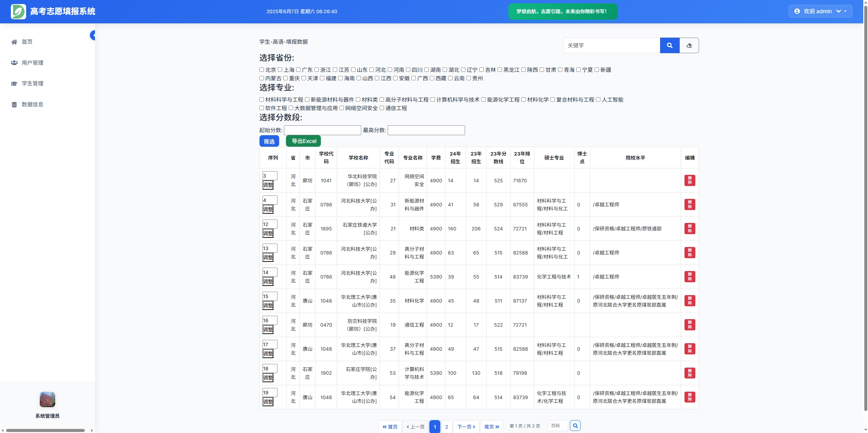Tick the 软件工程 major checkbox
Screen dimensions: 868x433
(x=262, y=108)
